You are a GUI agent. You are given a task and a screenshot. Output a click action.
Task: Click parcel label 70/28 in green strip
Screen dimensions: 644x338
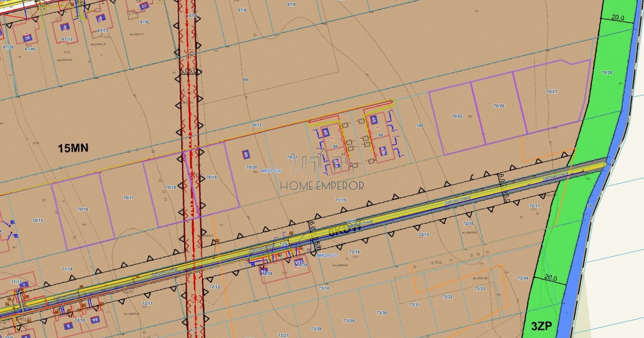pos(606,72)
